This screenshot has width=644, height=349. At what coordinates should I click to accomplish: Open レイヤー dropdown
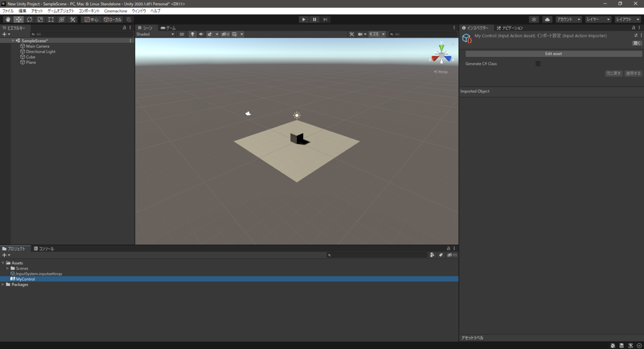point(598,19)
